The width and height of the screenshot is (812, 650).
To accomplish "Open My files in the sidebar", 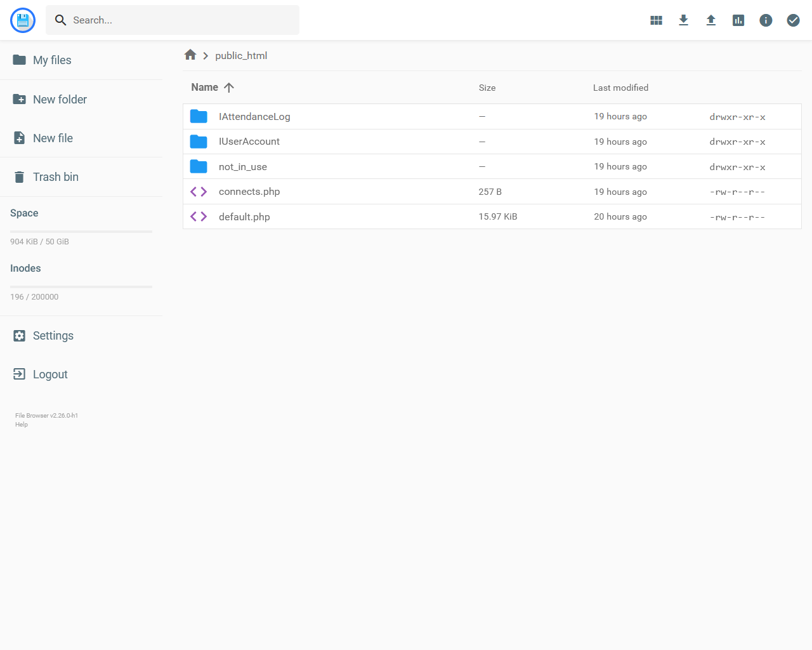I will [x=52, y=60].
